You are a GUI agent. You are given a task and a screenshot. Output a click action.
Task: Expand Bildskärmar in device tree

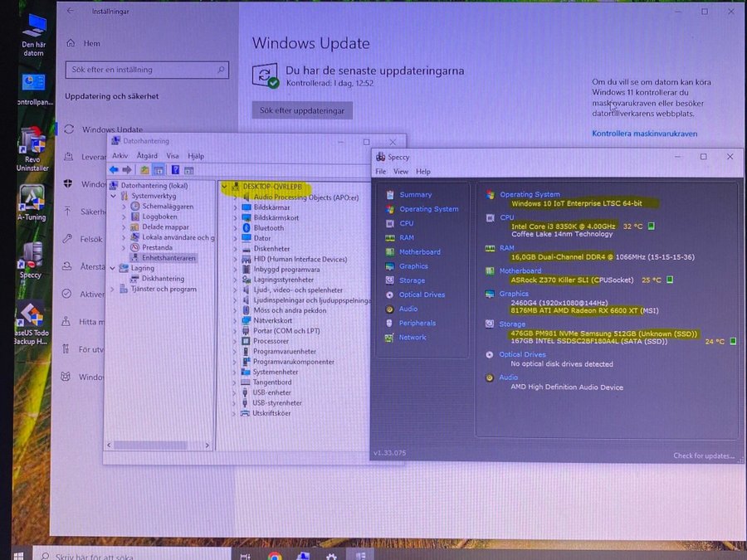coord(235,207)
